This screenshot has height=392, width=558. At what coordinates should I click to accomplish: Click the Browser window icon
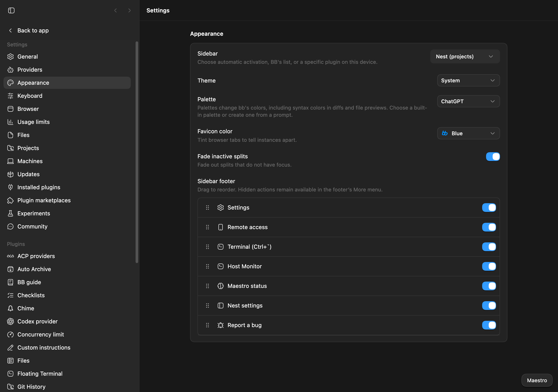(10, 109)
